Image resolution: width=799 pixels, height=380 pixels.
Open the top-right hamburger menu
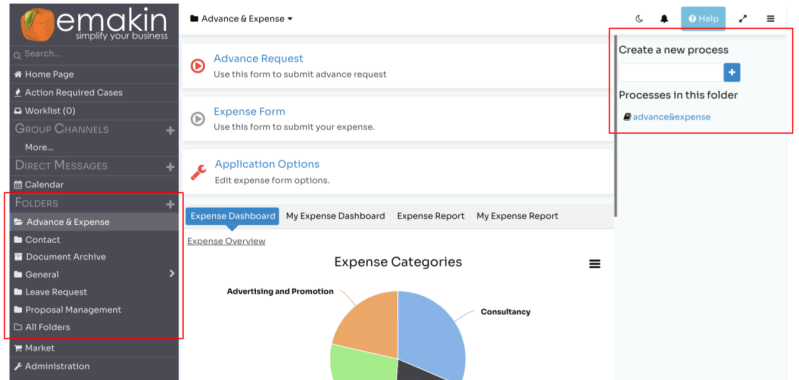coord(770,19)
